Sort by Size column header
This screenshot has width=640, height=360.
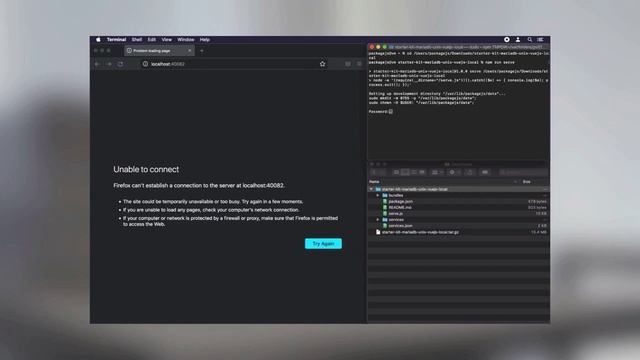pyautogui.click(x=527, y=182)
